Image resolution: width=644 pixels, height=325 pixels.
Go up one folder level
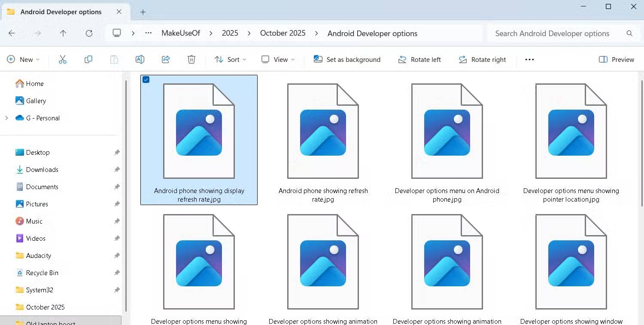pos(63,33)
